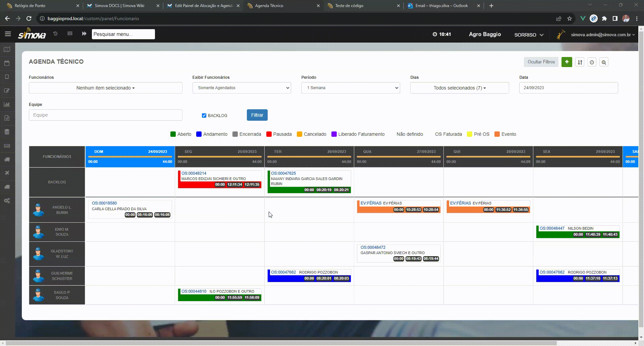Click the database icon in the sidebar
644x346 pixels.
coord(7,132)
